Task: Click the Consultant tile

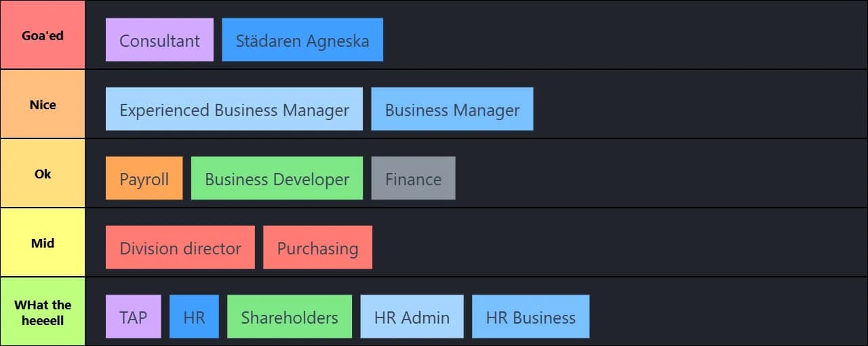Action: point(159,40)
